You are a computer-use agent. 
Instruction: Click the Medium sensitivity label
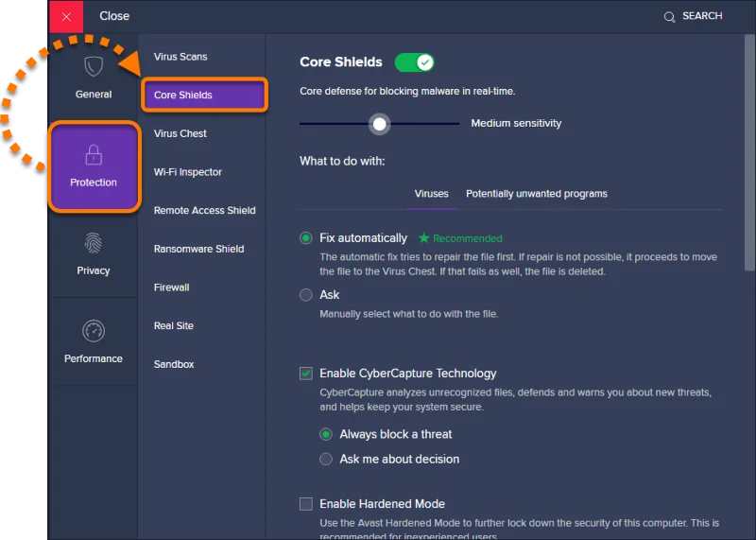click(x=516, y=124)
